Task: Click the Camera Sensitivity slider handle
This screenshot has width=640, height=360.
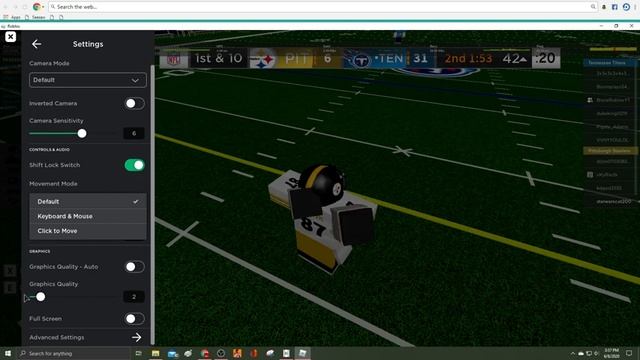Action: click(82, 133)
